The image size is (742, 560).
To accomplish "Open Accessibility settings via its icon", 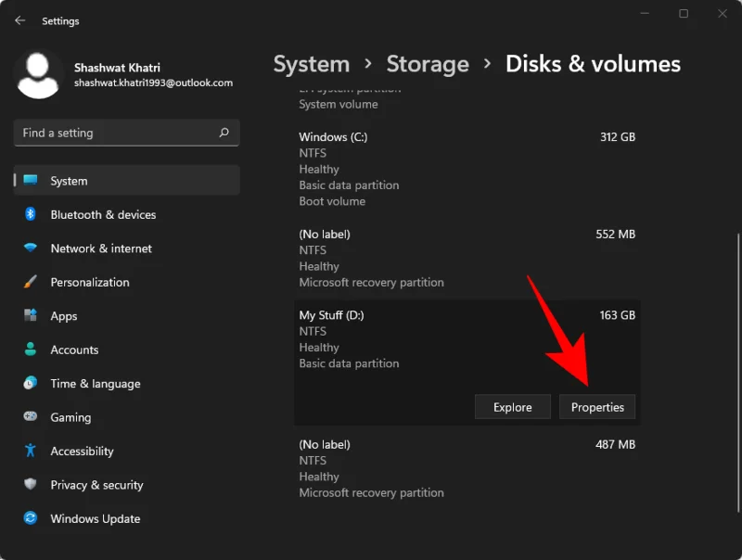I will 30,452.
